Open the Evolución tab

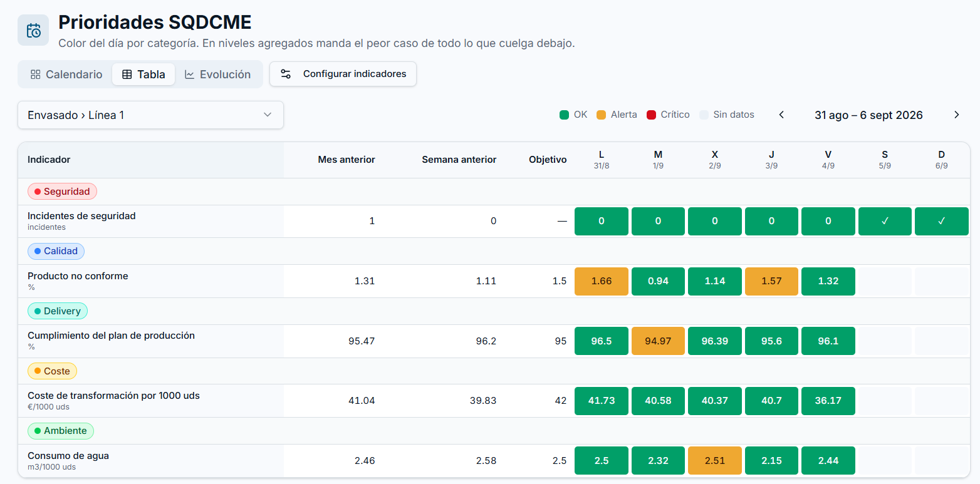(x=217, y=75)
